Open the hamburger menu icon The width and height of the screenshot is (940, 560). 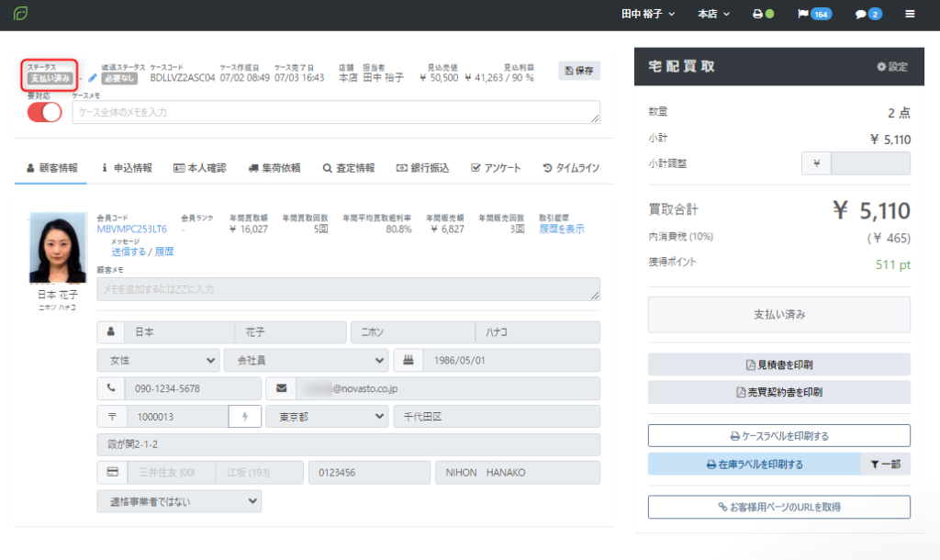(x=910, y=15)
